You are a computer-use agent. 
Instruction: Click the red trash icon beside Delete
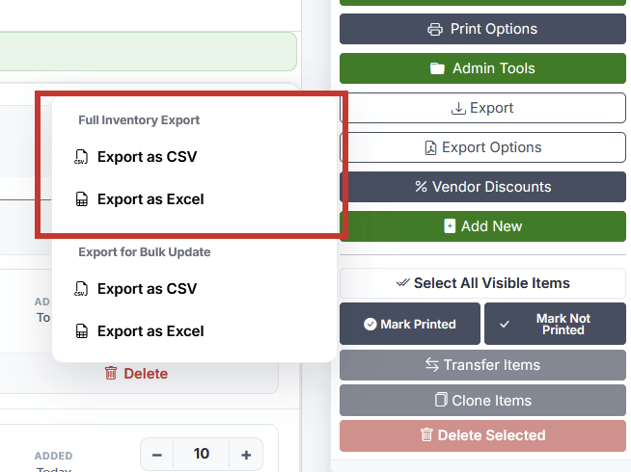click(x=111, y=373)
